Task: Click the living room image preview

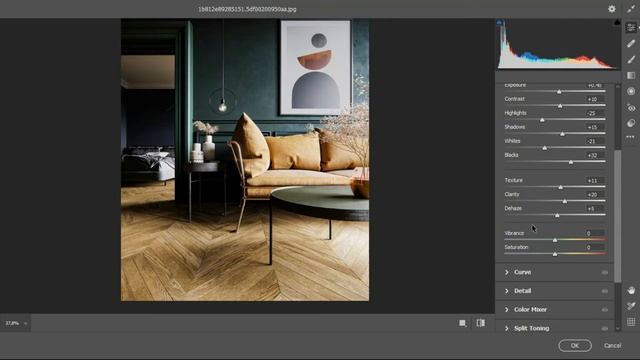Action: [x=245, y=160]
